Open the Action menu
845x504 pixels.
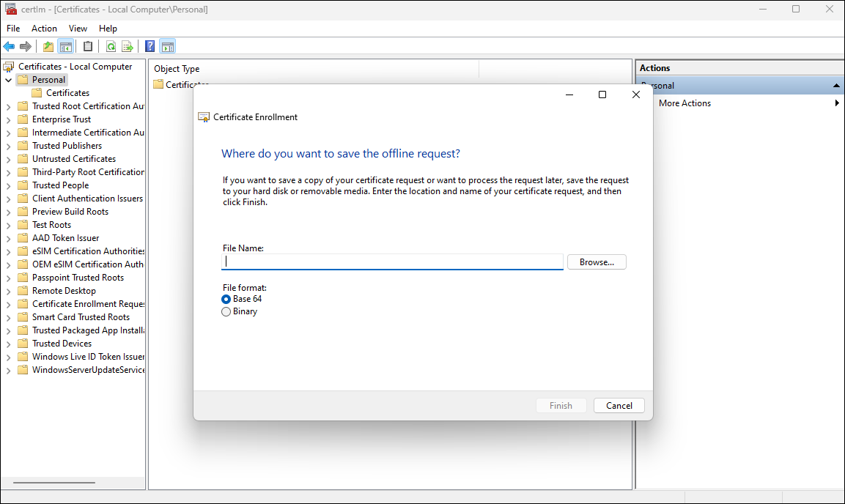[x=44, y=28]
